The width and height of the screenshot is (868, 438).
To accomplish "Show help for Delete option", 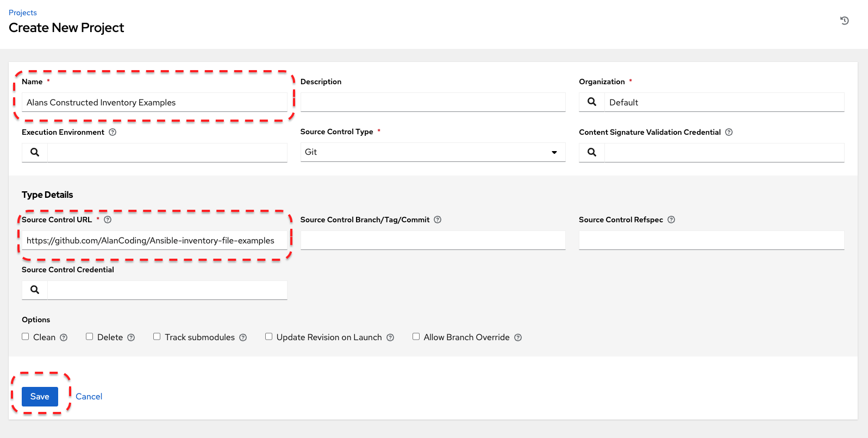I will click(x=131, y=337).
